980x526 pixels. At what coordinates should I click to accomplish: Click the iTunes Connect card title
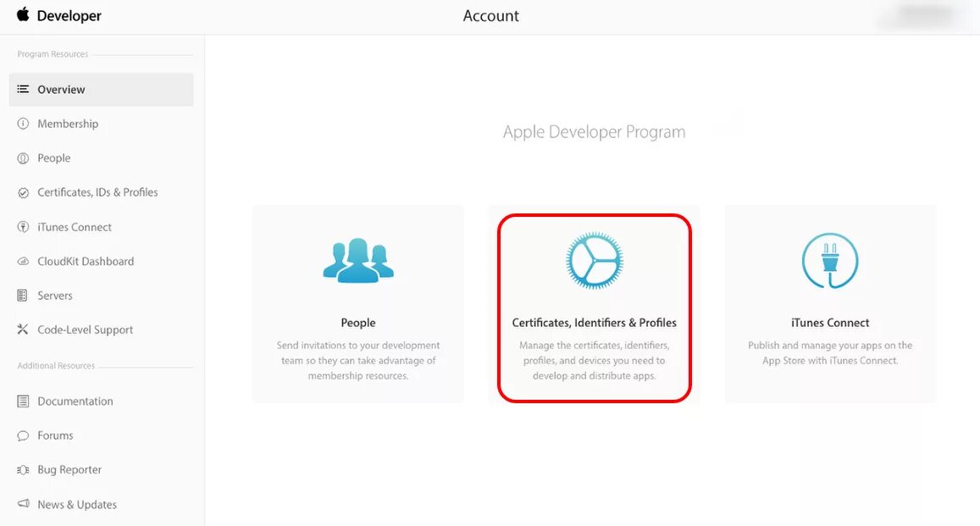coord(830,323)
